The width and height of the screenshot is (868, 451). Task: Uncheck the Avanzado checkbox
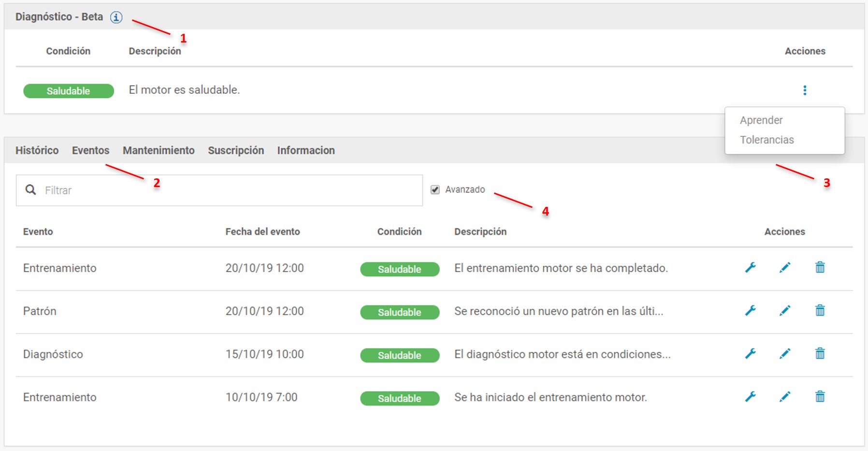pyautogui.click(x=435, y=189)
